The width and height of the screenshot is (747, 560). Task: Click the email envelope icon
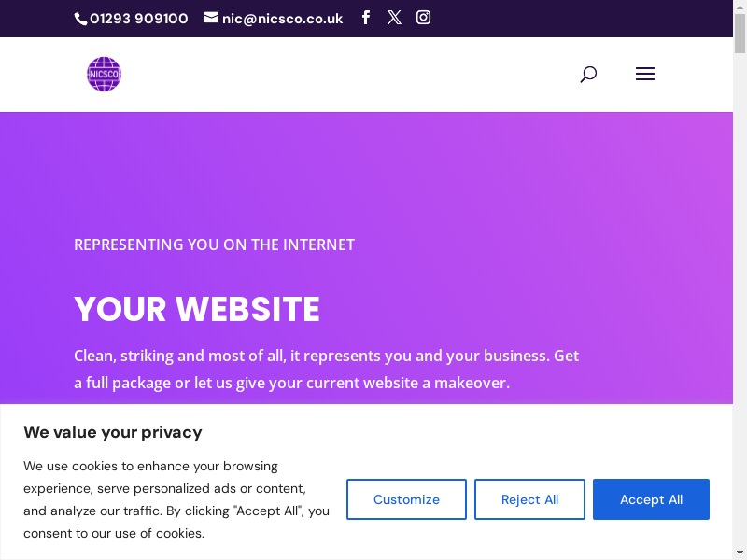211,18
